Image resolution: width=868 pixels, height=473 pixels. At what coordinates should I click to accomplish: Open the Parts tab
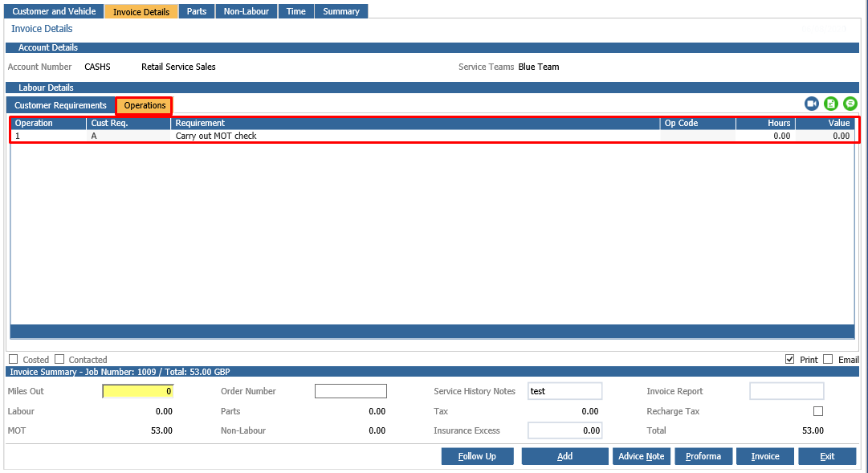(x=197, y=11)
